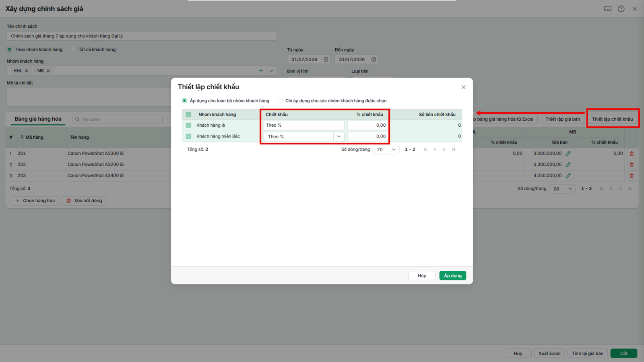The image size is (644, 362).
Task: Click Hủy button in discount dialog
Action: pyautogui.click(x=422, y=276)
